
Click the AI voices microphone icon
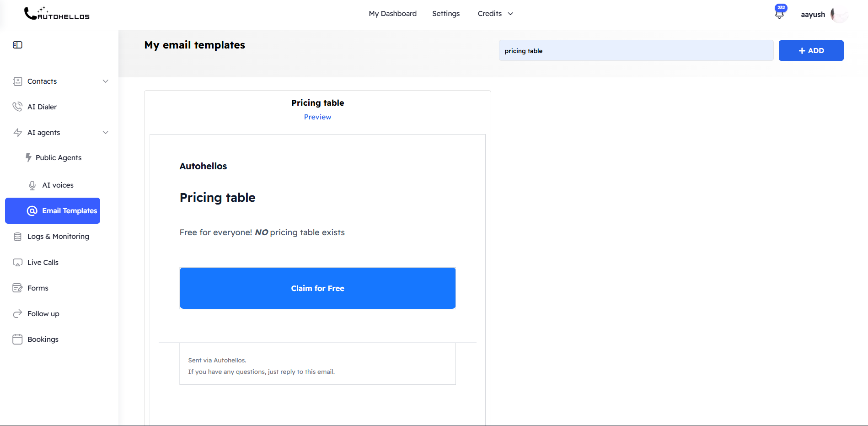click(32, 185)
